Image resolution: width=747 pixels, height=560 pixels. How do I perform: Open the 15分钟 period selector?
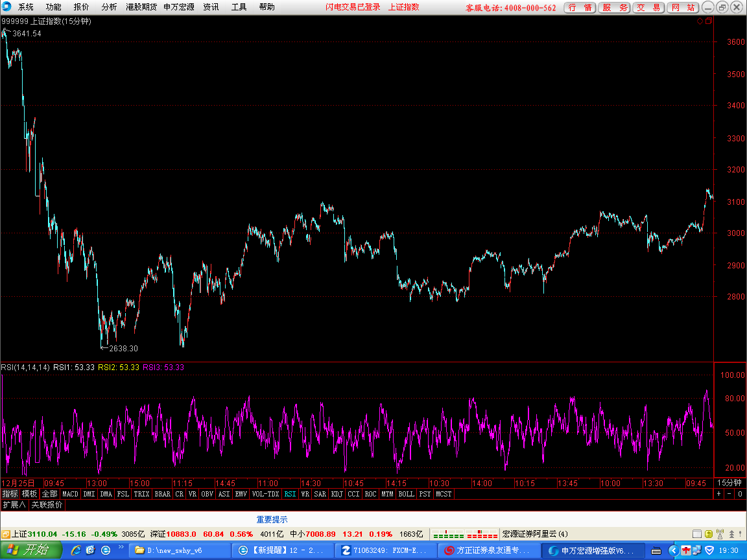[x=729, y=483]
